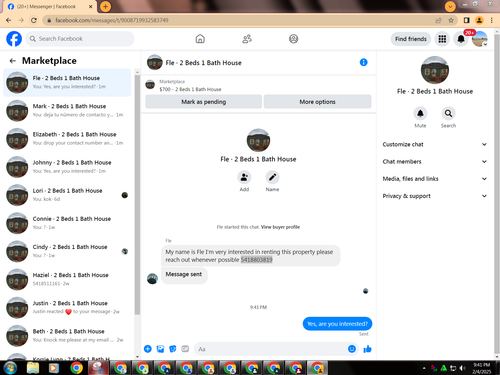
Task: Open more actions plus icon in composer
Action: (x=148, y=349)
